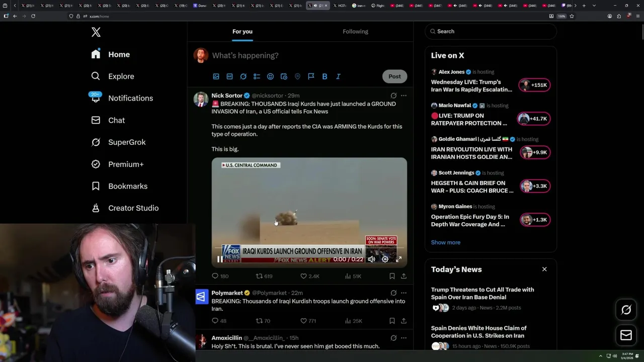Image resolution: width=644 pixels, height=362 pixels.
Task: Open the Home page from sidebar
Action: pos(111,54)
